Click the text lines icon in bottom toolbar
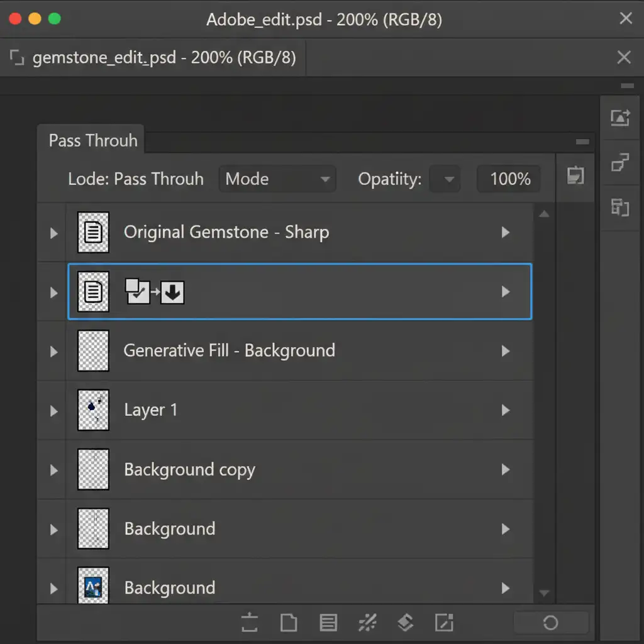This screenshot has height=644, width=644. pyautogui.click(x=328, y=623)
